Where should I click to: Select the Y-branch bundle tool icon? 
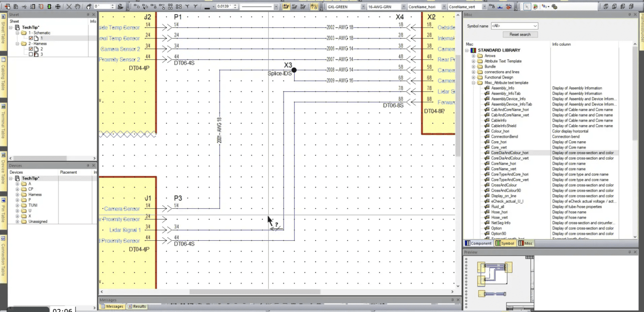[x=186, y=6]
